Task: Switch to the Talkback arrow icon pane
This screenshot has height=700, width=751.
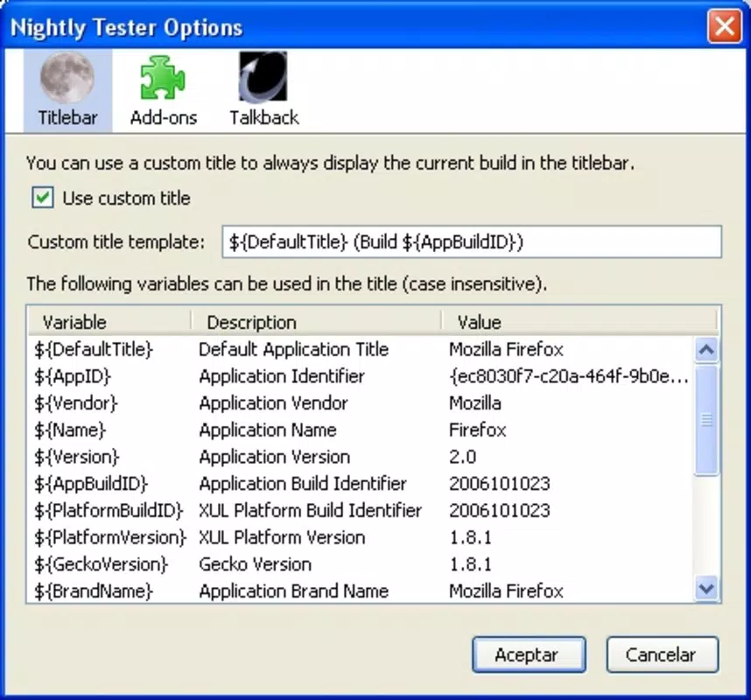Action: tap(263, 78)
